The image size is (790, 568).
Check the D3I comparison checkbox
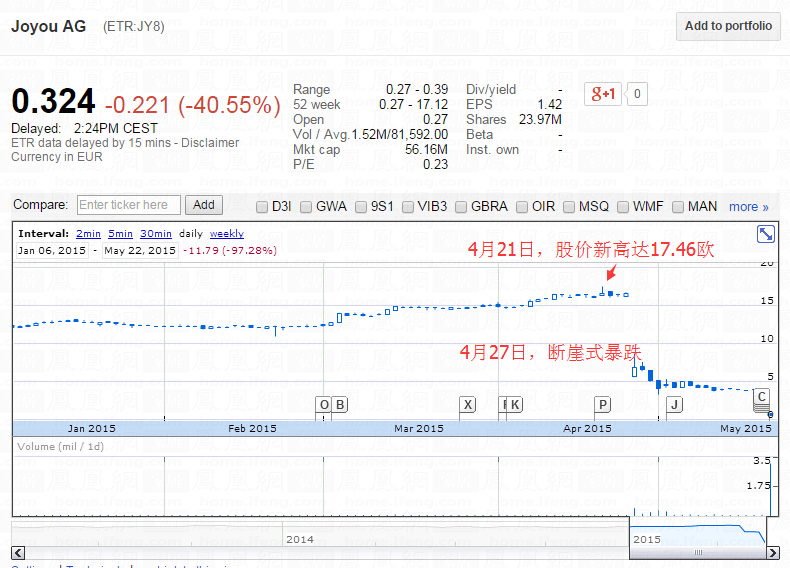[262, 207]
